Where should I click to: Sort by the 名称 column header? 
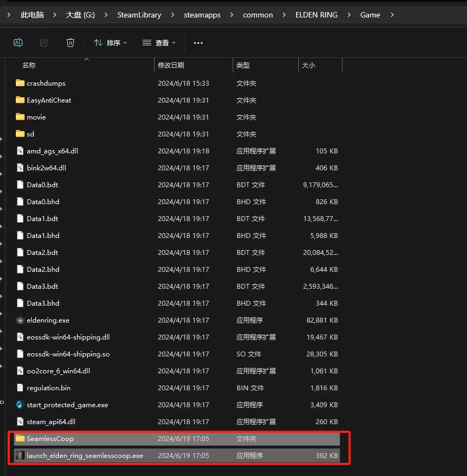[x=29, y=66]
